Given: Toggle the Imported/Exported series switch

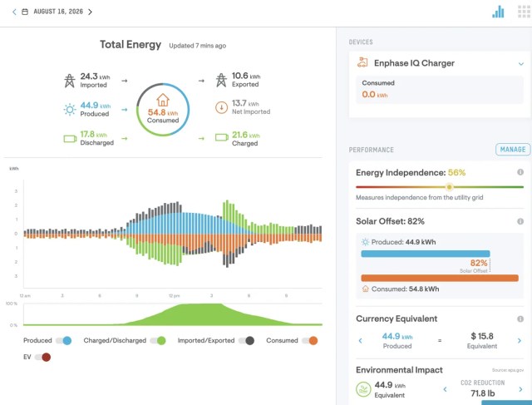Looking at the screenshot, I should click(x=246, y=340).
